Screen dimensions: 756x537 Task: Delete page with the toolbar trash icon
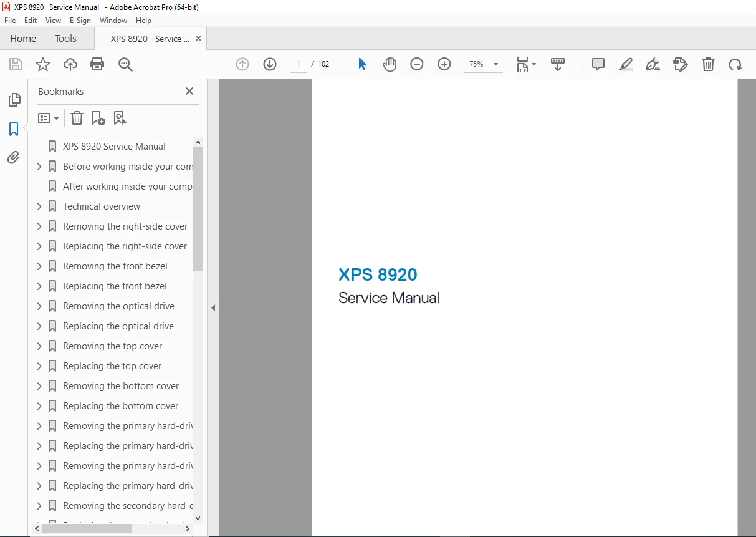pyautogui.click(x=708, y=64)
